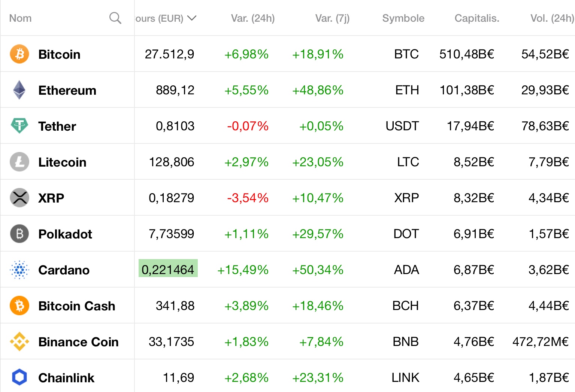Click the Cardano dotted logo icon
The image size is (575, 392).
[x=19, y=270]
